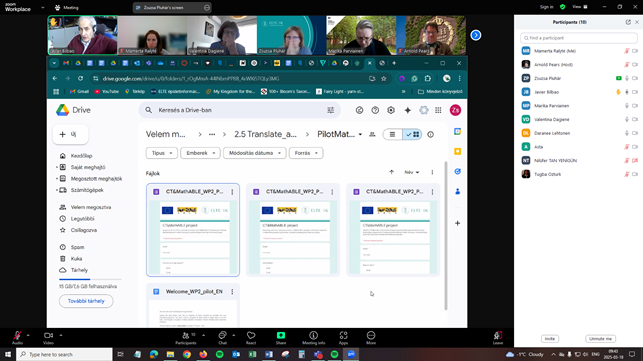Open Velem megosztva in Drive sidebar

click(91, 207)
